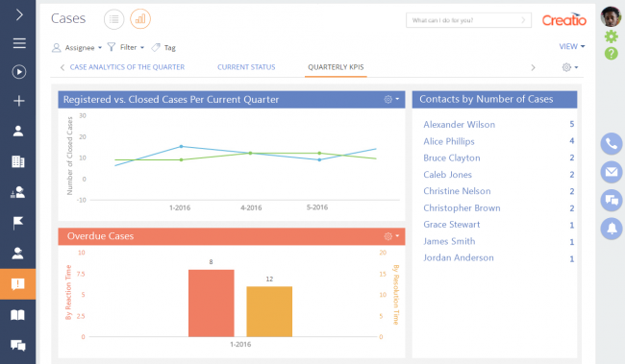Move tabs right with the arrow
This screenshot has height=364, width=625.
coord(533,67)
